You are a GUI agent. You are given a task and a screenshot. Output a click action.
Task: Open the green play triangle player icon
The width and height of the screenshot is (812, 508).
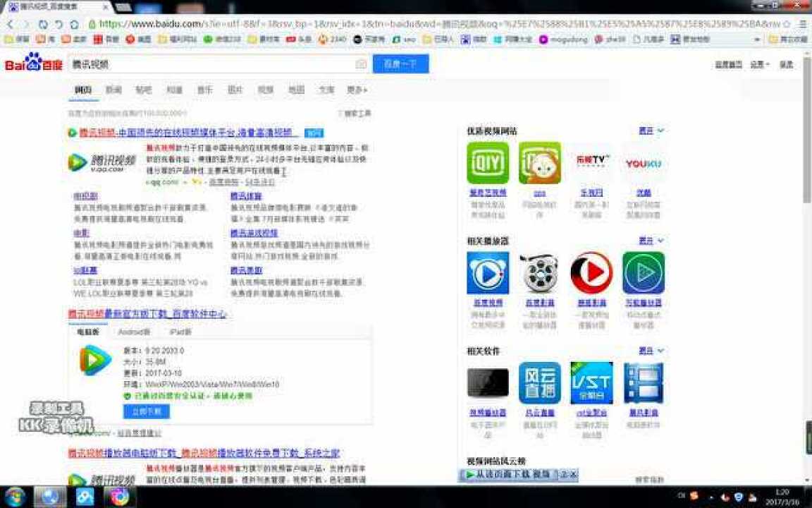pyautogui.click(x=643, y=273)
